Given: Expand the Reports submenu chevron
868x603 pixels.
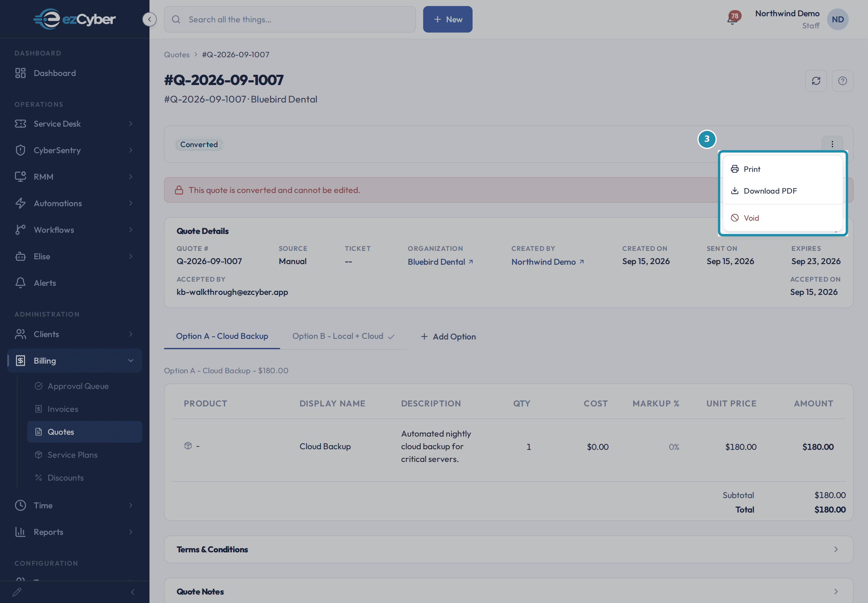Looking at the screenshot, I should [x=131, y=532].
